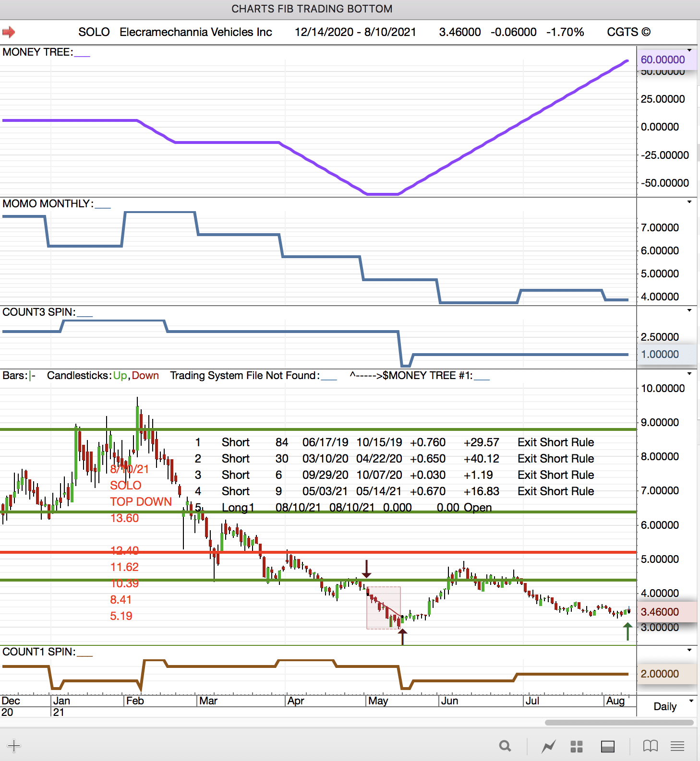
Task: Click the green up arrow signal in August
Action: pos(627,631)
